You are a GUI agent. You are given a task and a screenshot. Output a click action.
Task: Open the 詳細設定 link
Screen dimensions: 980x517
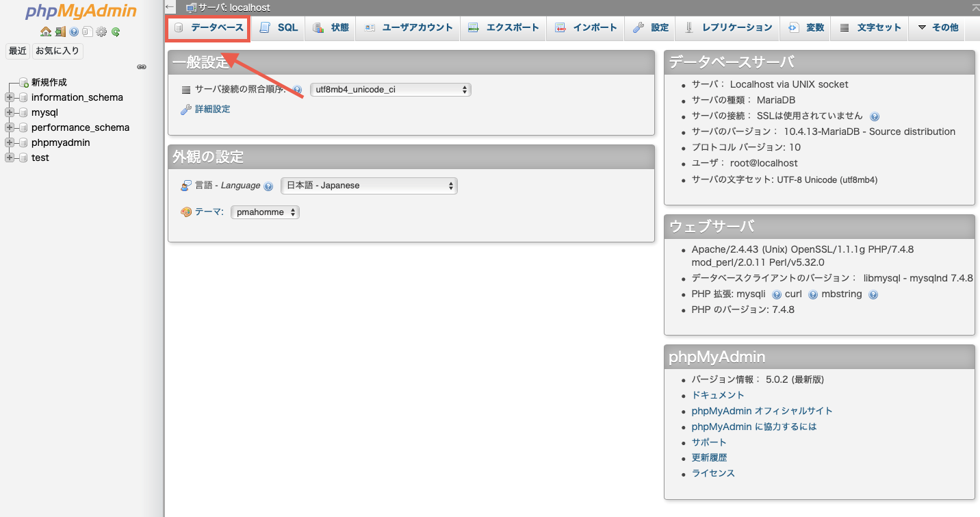coord(212,109)
